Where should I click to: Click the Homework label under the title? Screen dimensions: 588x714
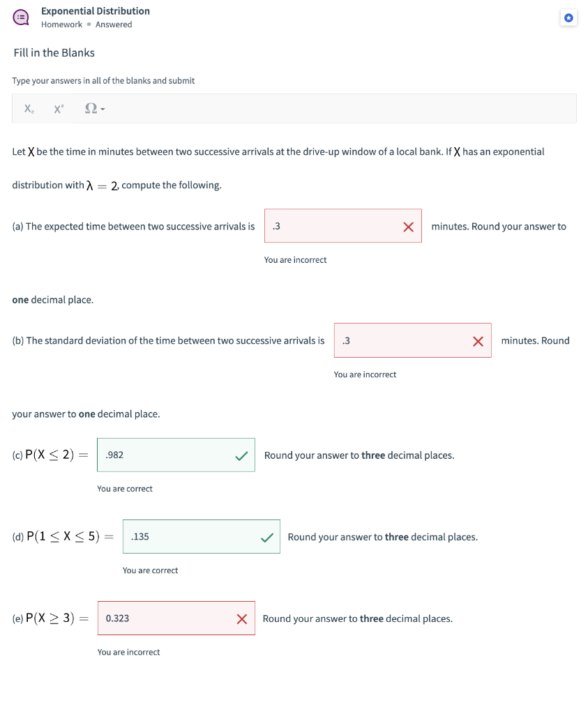click(x=61, y=24)
